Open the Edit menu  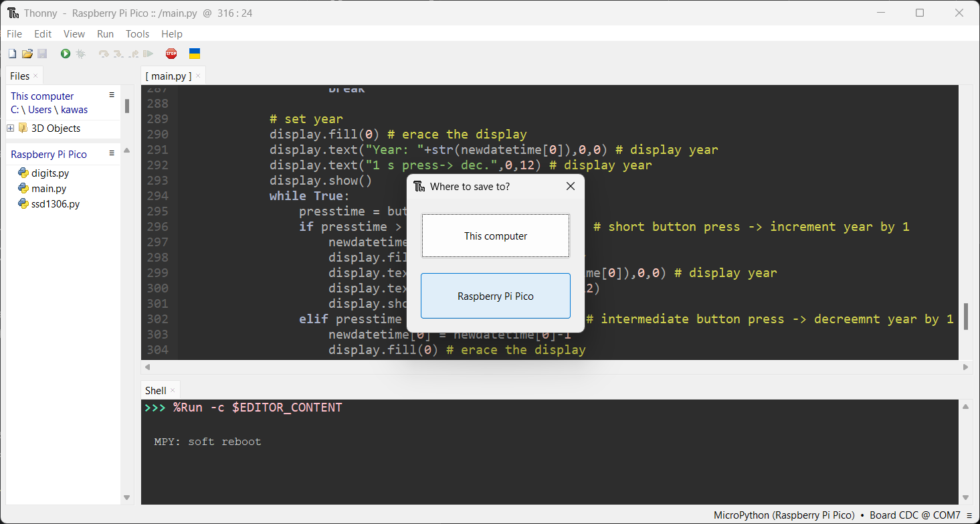click(43, 33)
